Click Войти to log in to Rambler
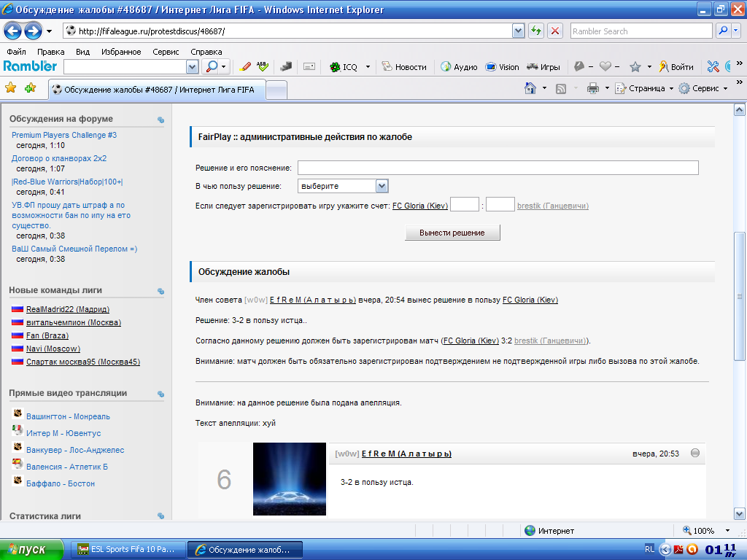 coord(676,67)
